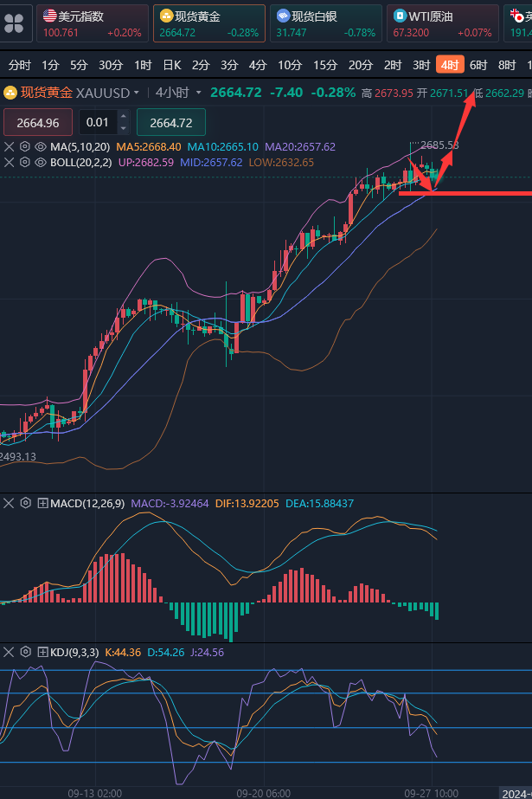Open settings gear for BOLL(20,2,2) indicator
532x799 pixels.
pos(24,163)
